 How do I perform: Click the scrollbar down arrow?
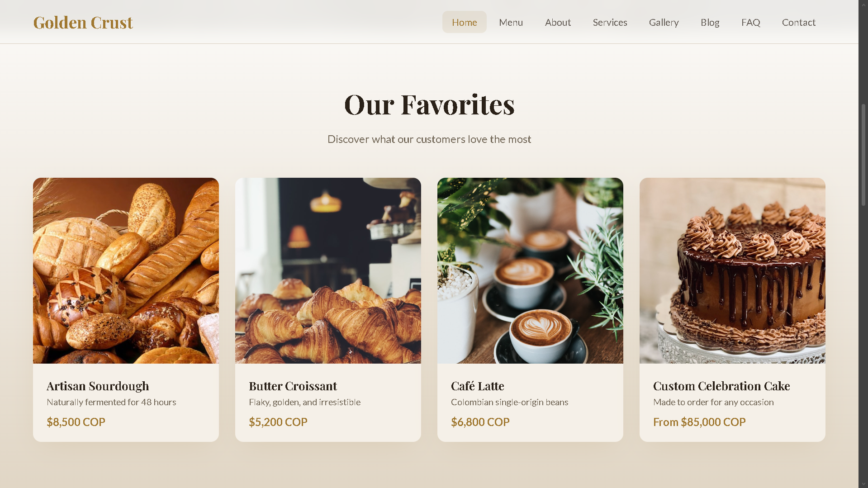click(863, 484)
